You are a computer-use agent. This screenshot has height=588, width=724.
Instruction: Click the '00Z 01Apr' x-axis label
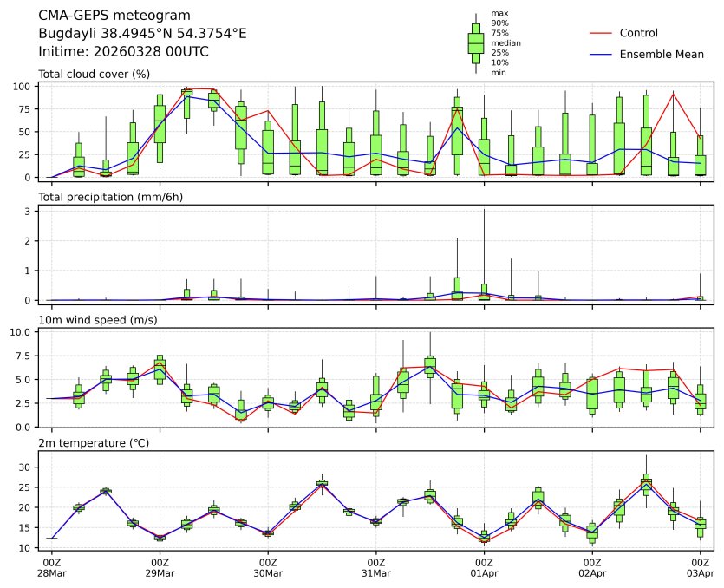(484, 567)
